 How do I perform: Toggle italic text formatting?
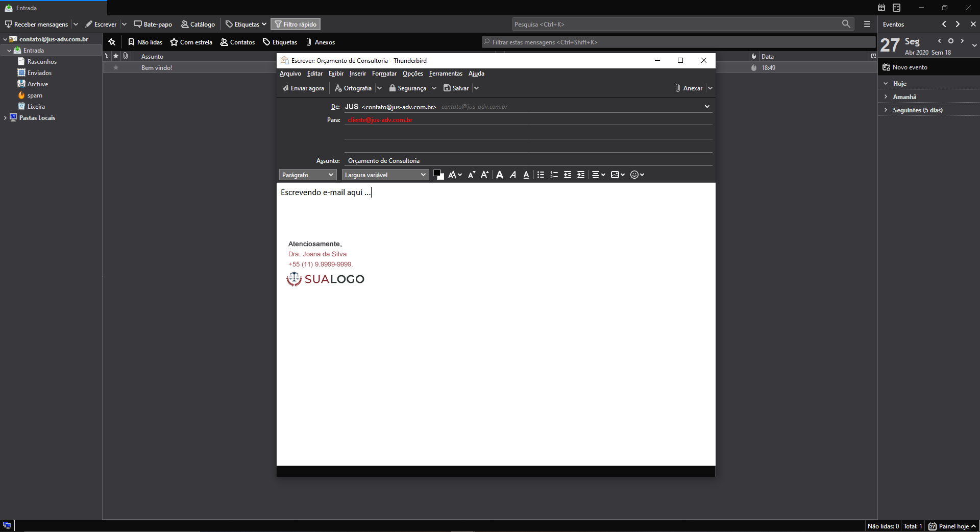pos(513,175)
